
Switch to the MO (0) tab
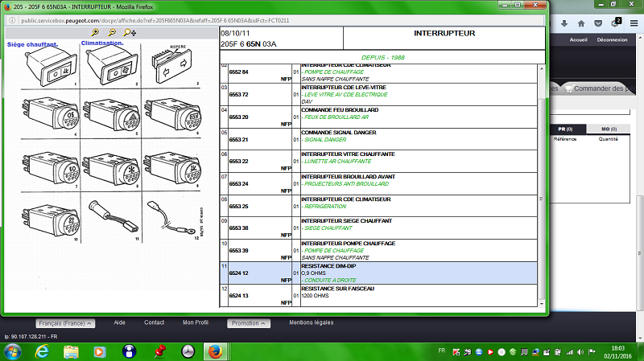(609, 129)
